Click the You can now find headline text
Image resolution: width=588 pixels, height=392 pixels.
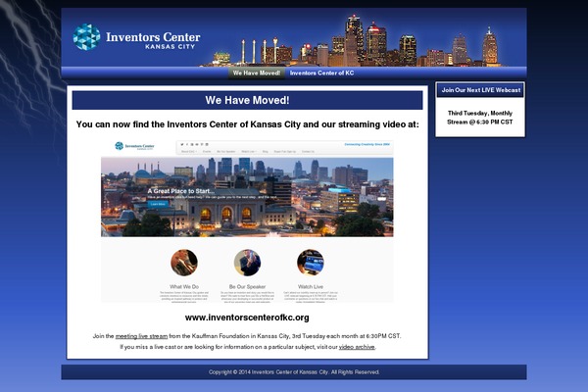point(248,124)
